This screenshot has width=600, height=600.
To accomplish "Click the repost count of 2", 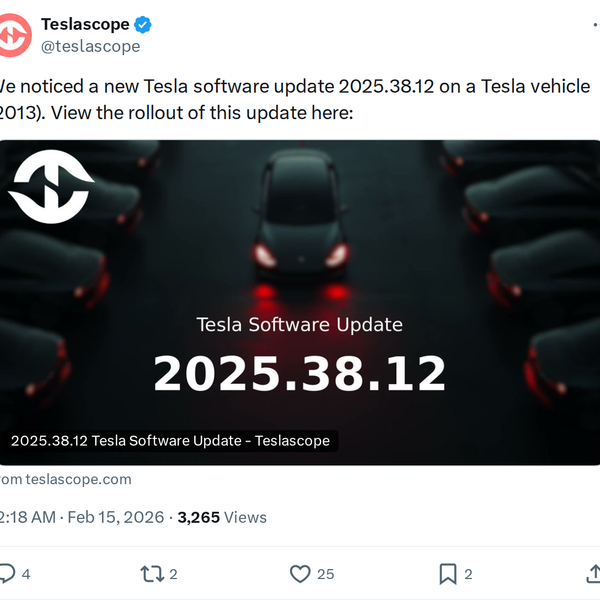I will pos(173,574).
